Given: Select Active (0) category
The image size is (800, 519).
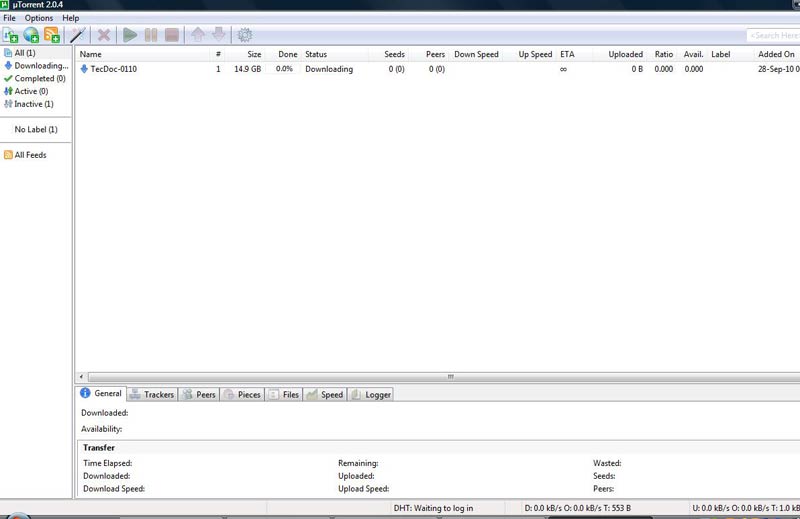Looking at the screenshot, I should pos(31,91).
